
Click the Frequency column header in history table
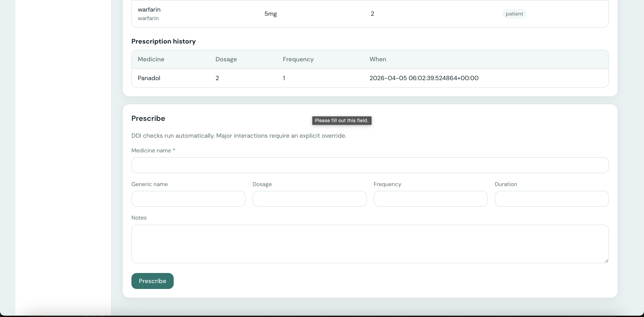point(298,59)
